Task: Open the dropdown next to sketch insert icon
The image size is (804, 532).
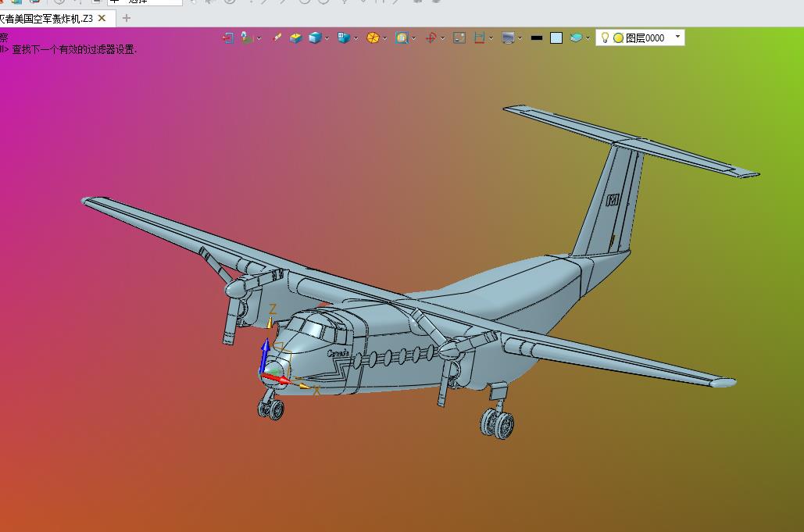Action: click(x=259, y=38)
